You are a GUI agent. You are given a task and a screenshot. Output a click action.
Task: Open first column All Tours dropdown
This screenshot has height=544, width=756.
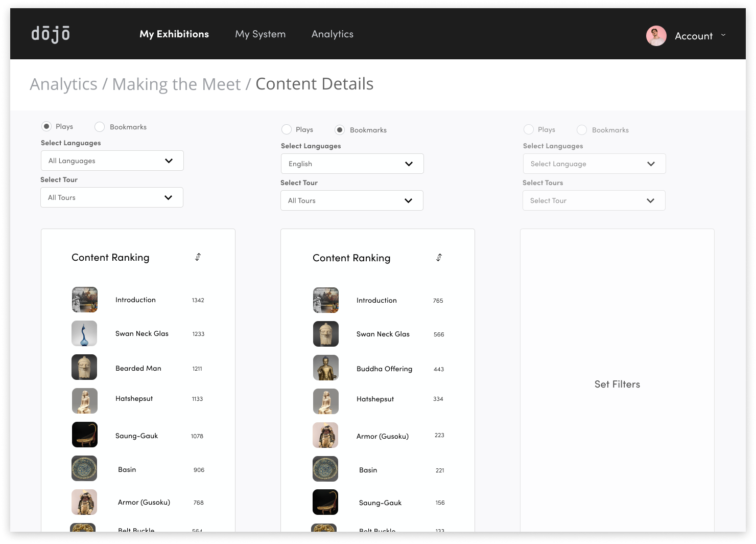pyautogui.click(x=112, y=197)
